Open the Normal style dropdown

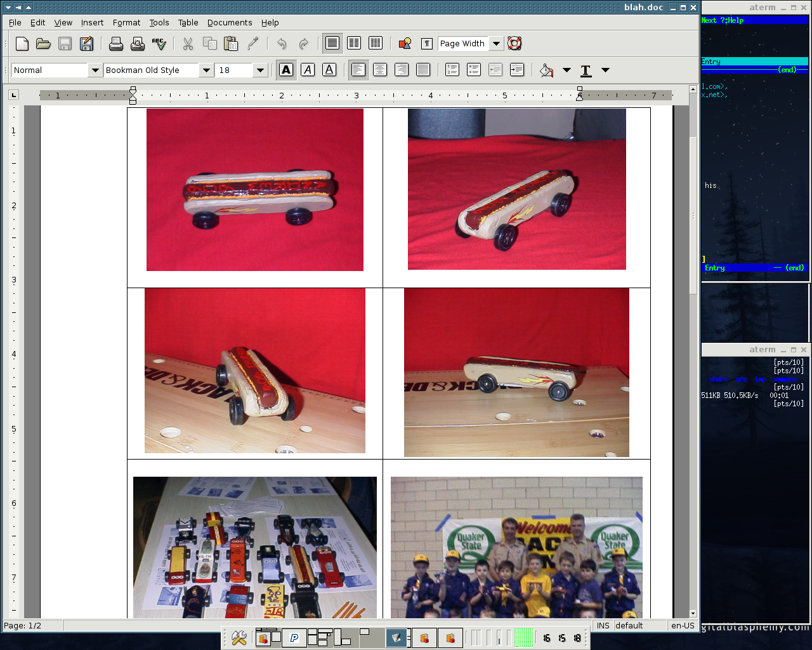pyautogui.click(x=95, y=70)
